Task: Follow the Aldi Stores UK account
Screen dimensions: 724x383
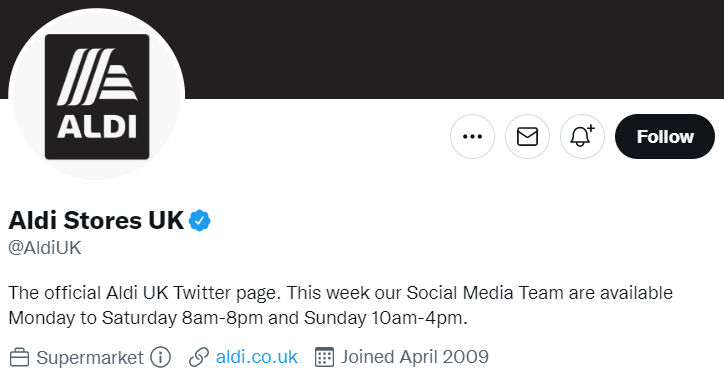Action: (665, 137)
